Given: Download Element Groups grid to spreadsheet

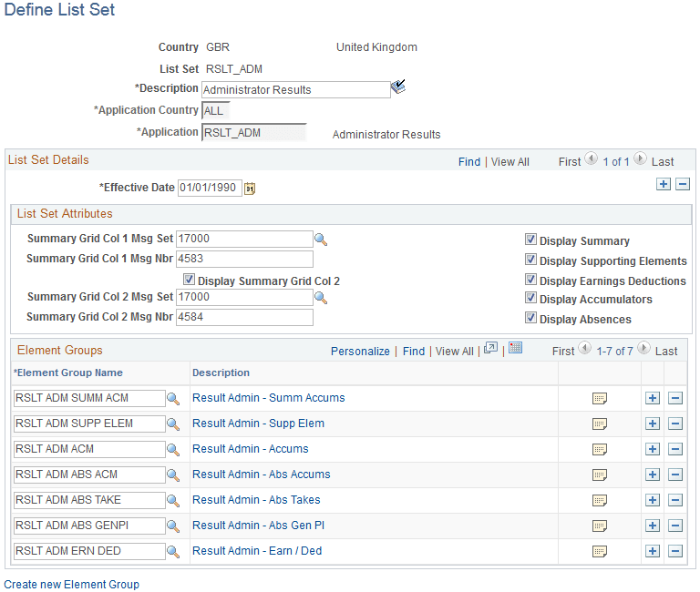Looking at the screenshot, I should (x=515, y=348).
